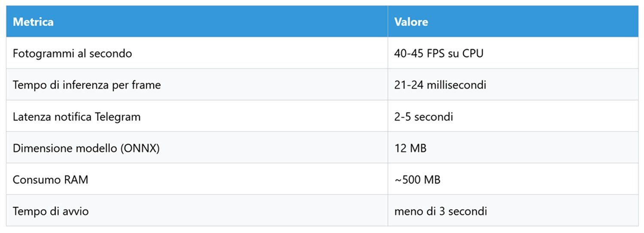Click the word RAM in the table

tap(77, 179)
